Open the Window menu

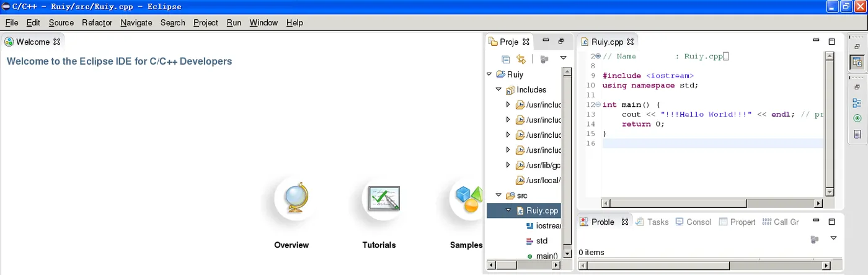tap(263, 22)
